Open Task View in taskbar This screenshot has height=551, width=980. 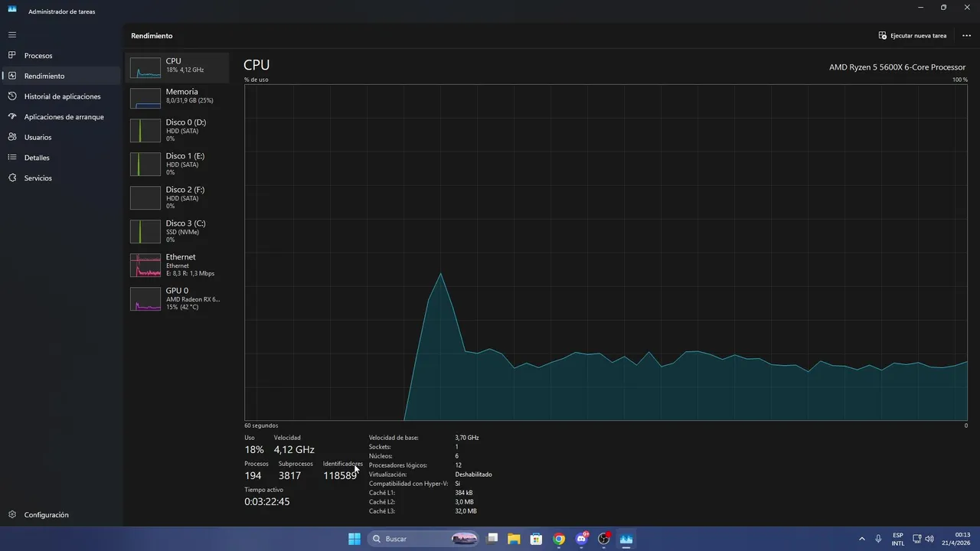pyautogui.click(x=493, y=539)
